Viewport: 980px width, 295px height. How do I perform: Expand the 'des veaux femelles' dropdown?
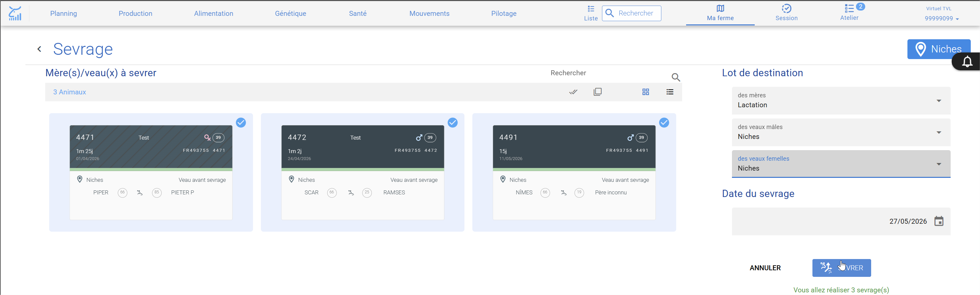(841, 164)
